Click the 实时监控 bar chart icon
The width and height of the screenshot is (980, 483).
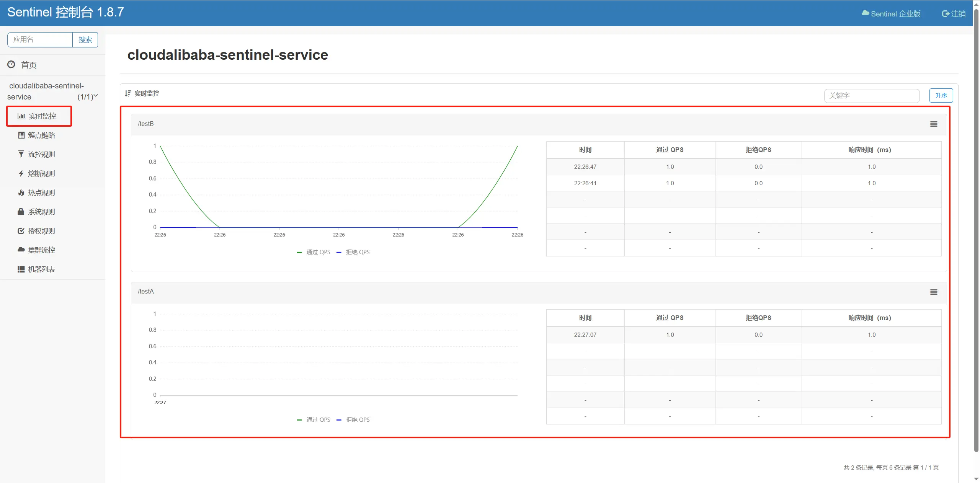pyautogui.click(x=21, y=116)
